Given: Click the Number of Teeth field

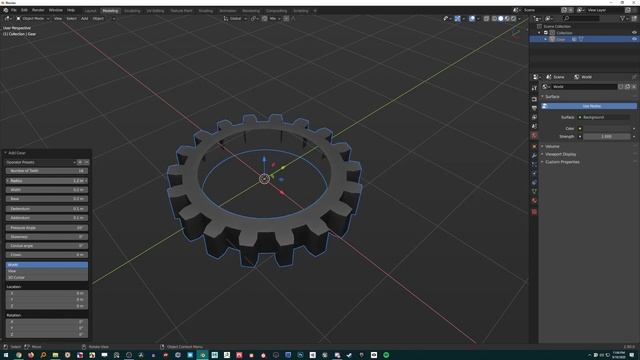Looking at the screenshot, I should point(47,171).
